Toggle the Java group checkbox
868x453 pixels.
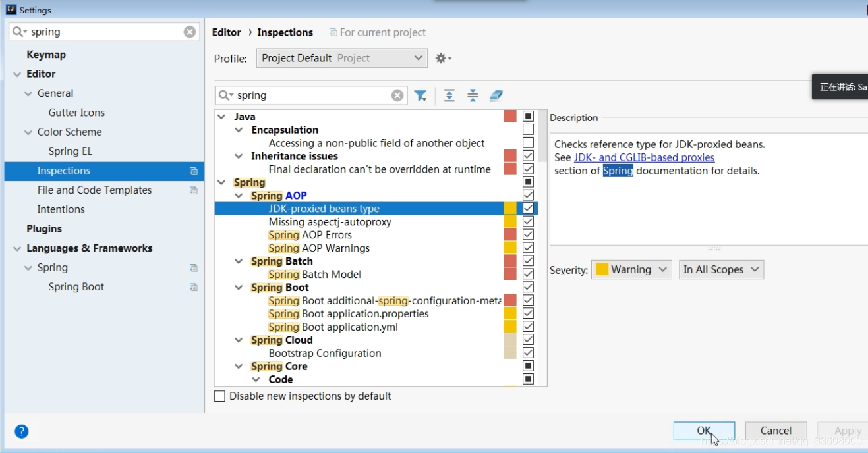528,117
